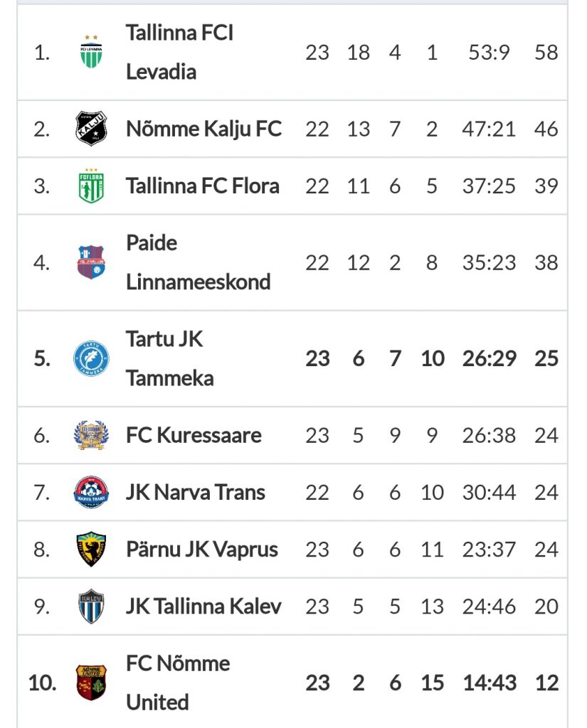Image resolution: width=587 pixels, height=728 pixels.
Task: Open the Tallinna FC Flora team link
Action: click(203, 186)
